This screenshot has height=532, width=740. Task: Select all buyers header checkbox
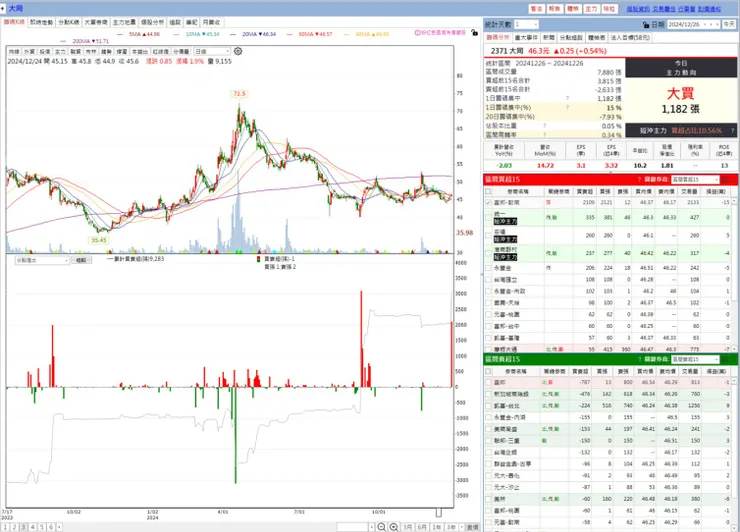coord(488,192)
